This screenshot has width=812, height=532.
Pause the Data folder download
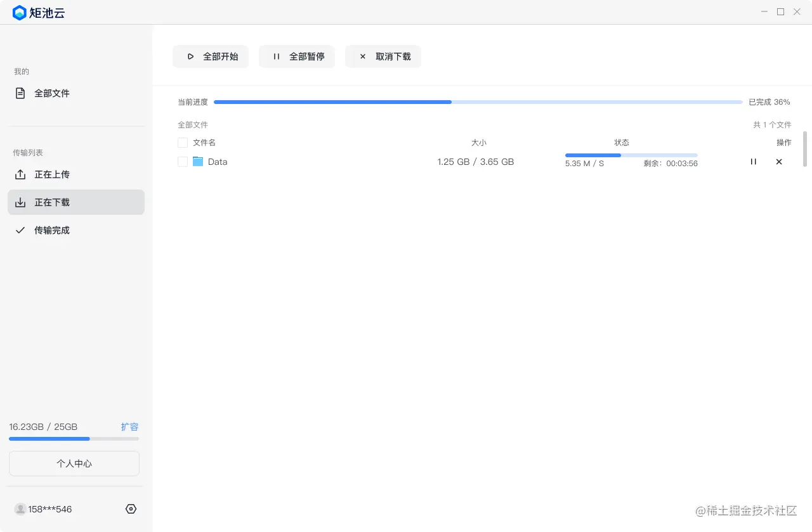tap(753, 162)
